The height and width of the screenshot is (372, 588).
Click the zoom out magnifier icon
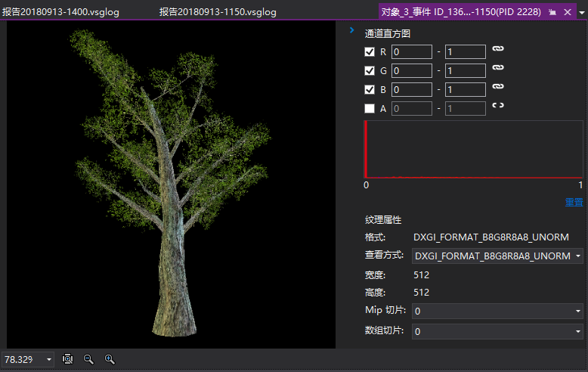88,359
